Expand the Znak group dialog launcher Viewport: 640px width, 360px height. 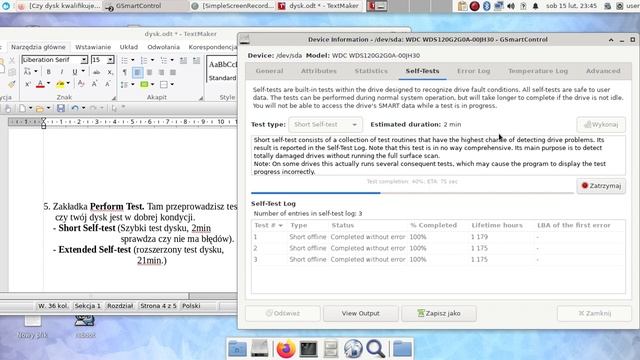coord(114,98)
